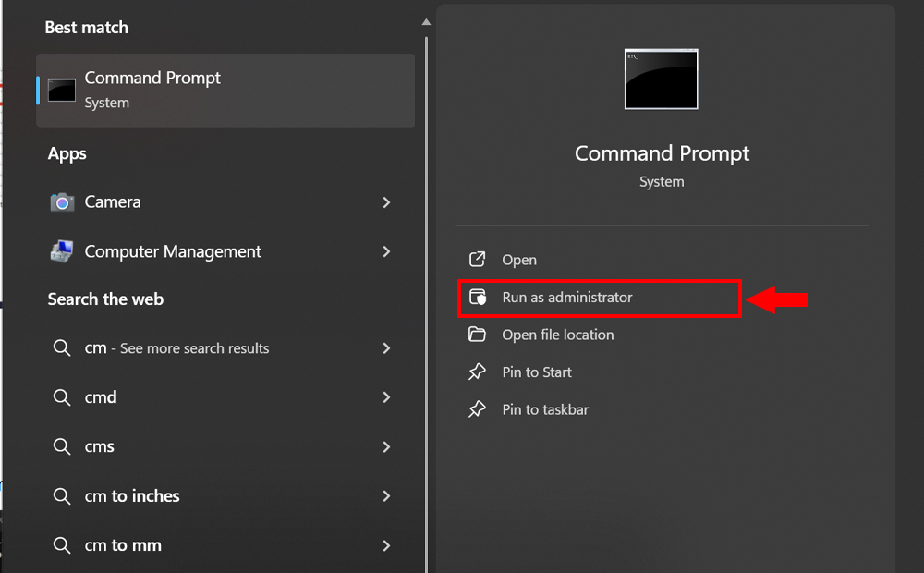
Task: Click the Open icon next to Open
Action: click(x=477, y=260)
